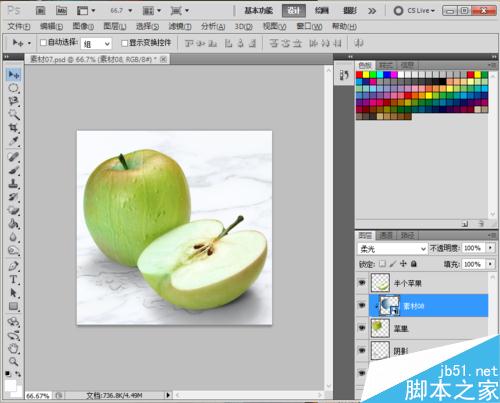This screenshot has width=500, height=403.
Task: Open the fill slider arrow
Action: click(x=490, y=264)
